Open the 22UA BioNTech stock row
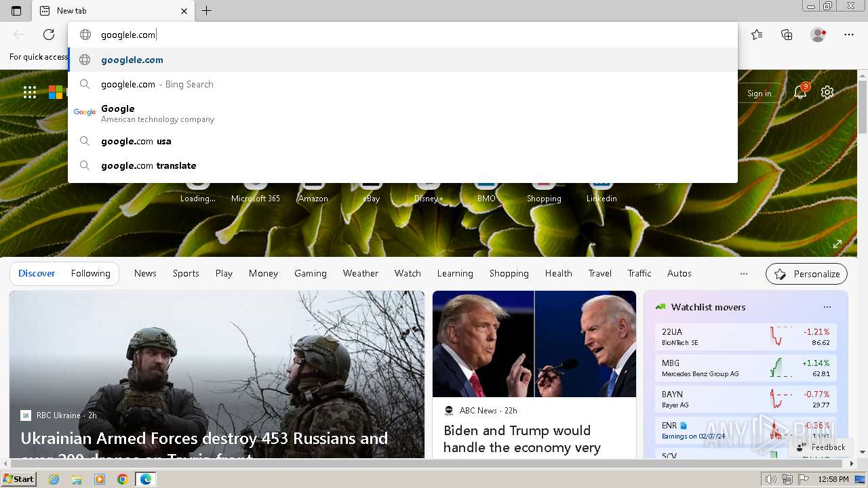The image size is (868, 488). (746, 337)
